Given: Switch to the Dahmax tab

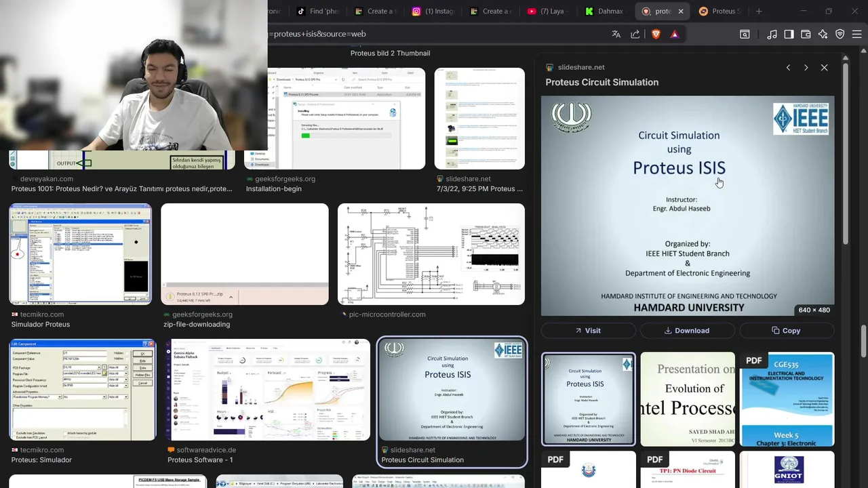Looking at the screenshot, I should click(606, 11).
